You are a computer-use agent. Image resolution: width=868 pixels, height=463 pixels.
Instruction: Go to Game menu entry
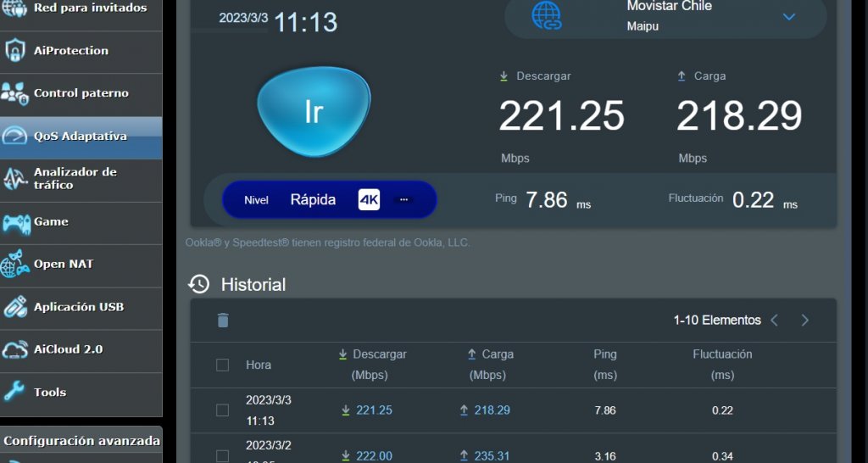tap(81, 223)
